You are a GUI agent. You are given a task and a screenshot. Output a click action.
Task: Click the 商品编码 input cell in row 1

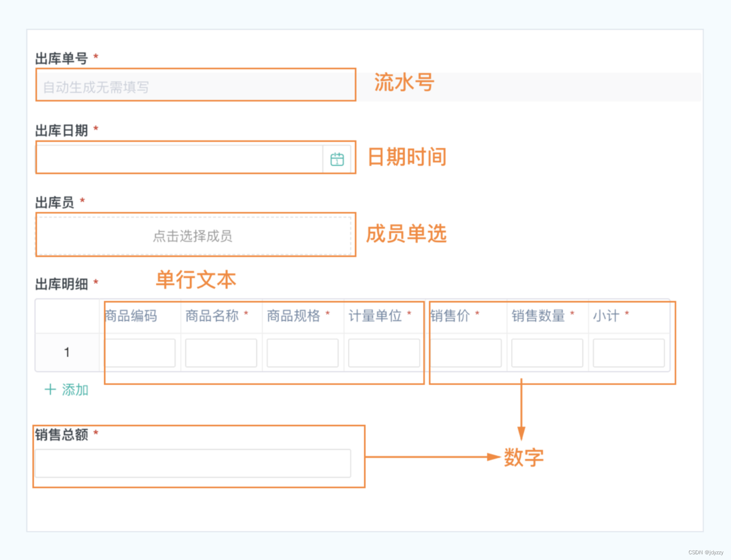(140, 353)
